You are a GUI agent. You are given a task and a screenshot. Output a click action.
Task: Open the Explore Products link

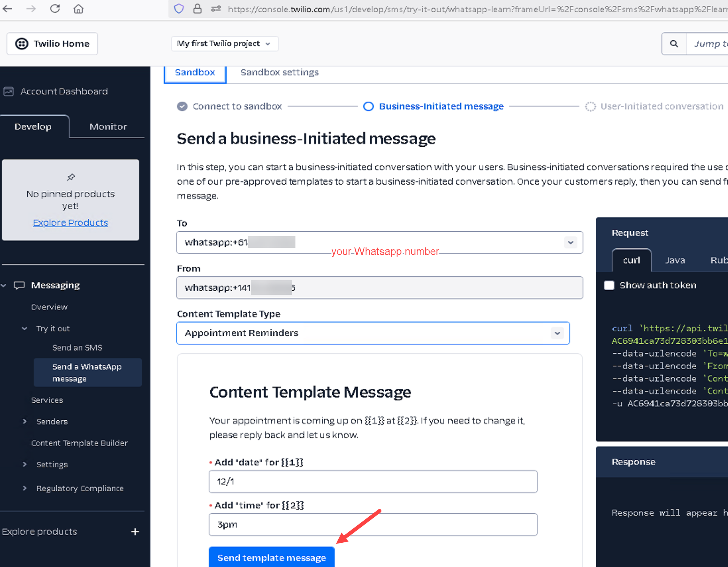(70, 222)
